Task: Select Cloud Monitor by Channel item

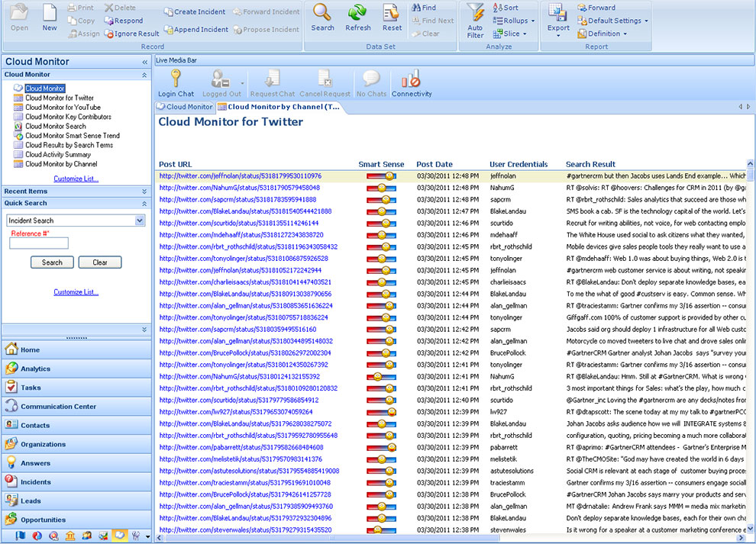Action: [x=61, y=164]
